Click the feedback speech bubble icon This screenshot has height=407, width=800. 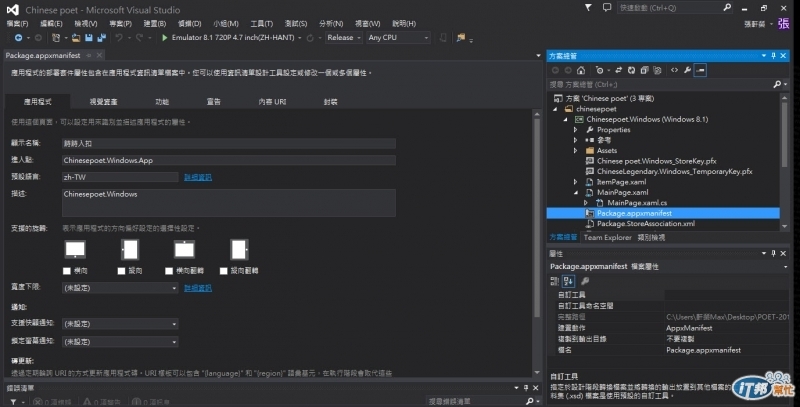[x=607, y=8]
